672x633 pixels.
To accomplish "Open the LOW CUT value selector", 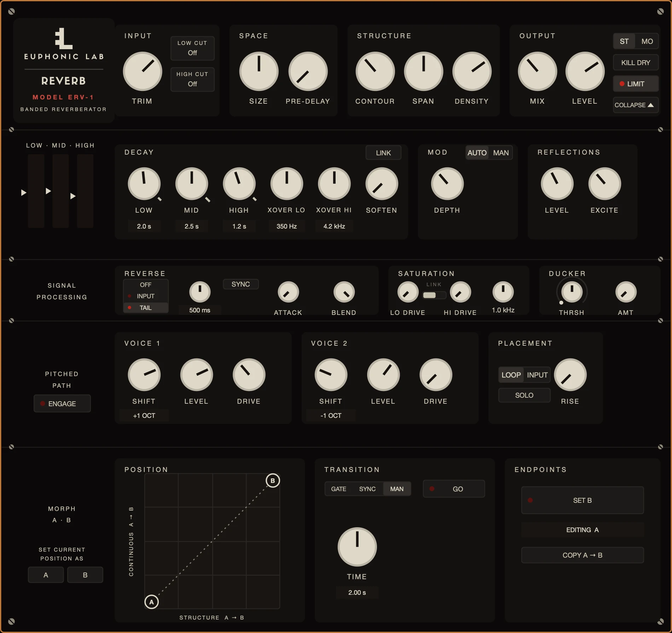I will (192, 48).
